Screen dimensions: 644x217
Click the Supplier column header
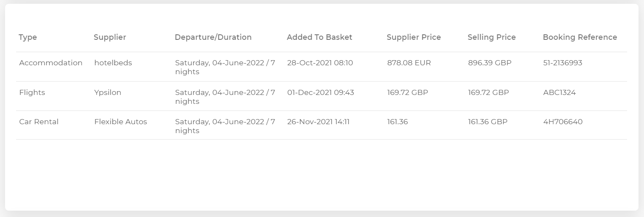(110, 37)
